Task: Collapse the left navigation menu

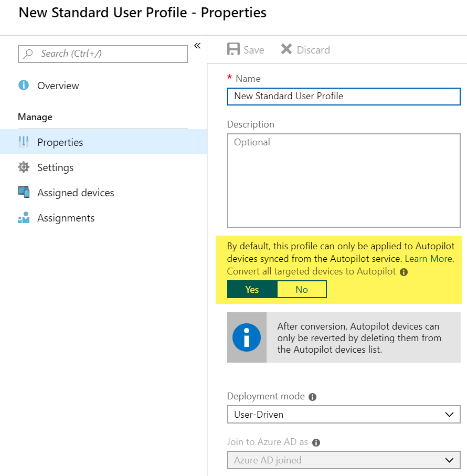Action: tap(197, 46)
